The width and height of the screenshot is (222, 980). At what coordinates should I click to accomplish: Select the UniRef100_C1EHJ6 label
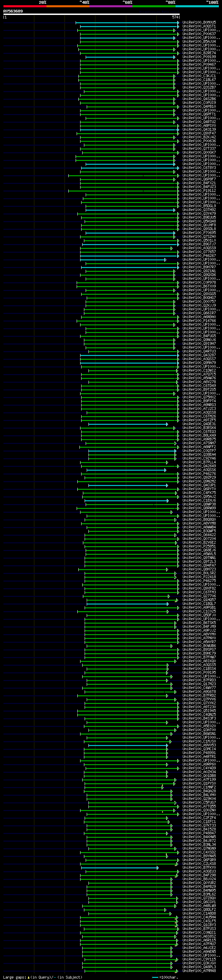pos(199,501)
